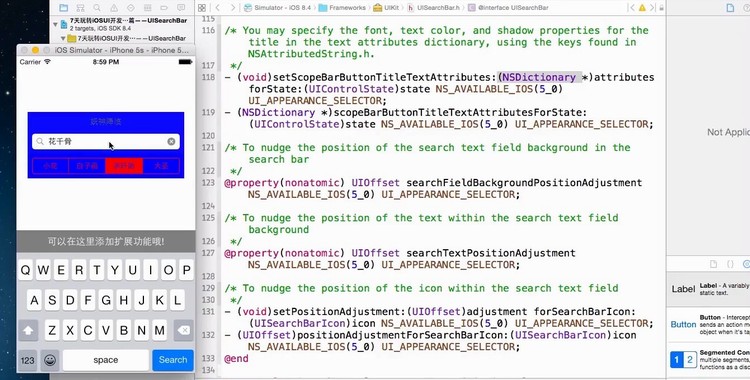Collapse the yellow UISearchBar group folder
Viewport: 750px width, 380px height.
(63, 38)
